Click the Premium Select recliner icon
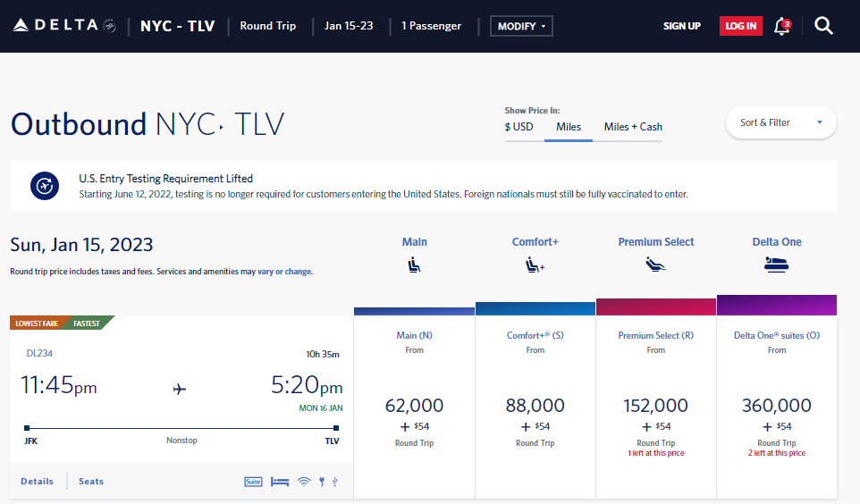 [x=655, y=265]
